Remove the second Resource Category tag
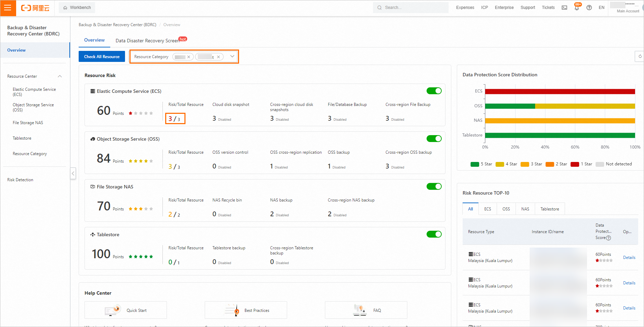The width and height of the screenshot is (644, 327). coord(218,57)
